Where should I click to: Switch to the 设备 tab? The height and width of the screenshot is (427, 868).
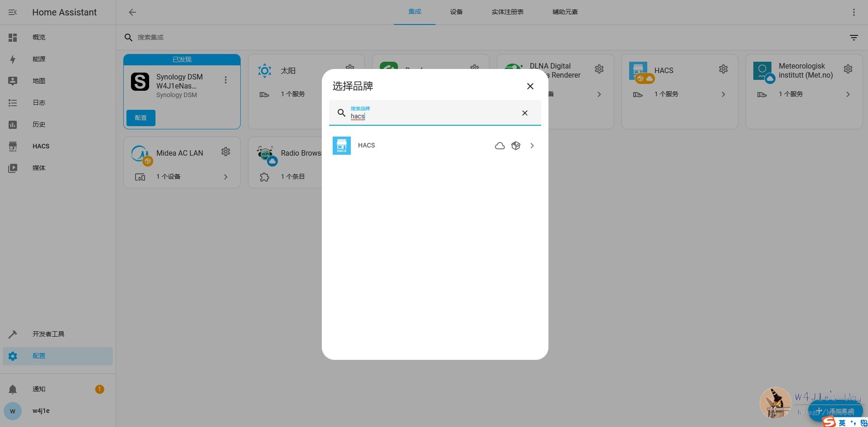click(x=456, y=12)
